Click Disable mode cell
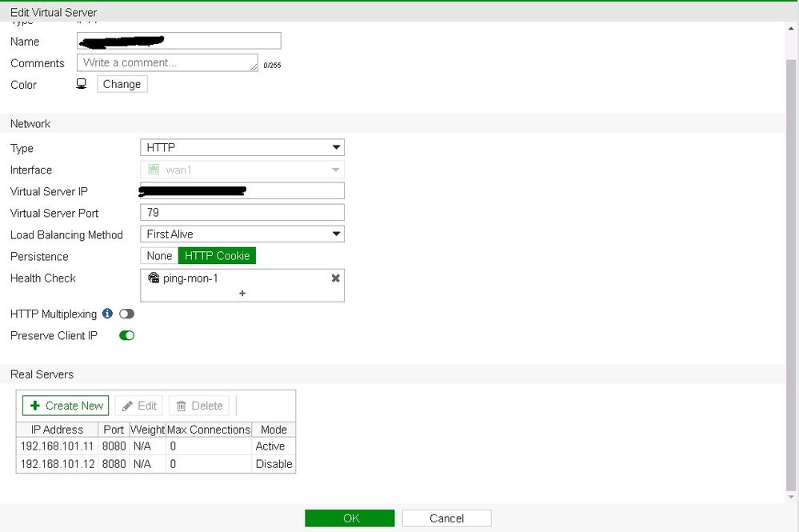The height and width of the screenshot is (532, 799). pyautogui.click(x=274, y=464)
